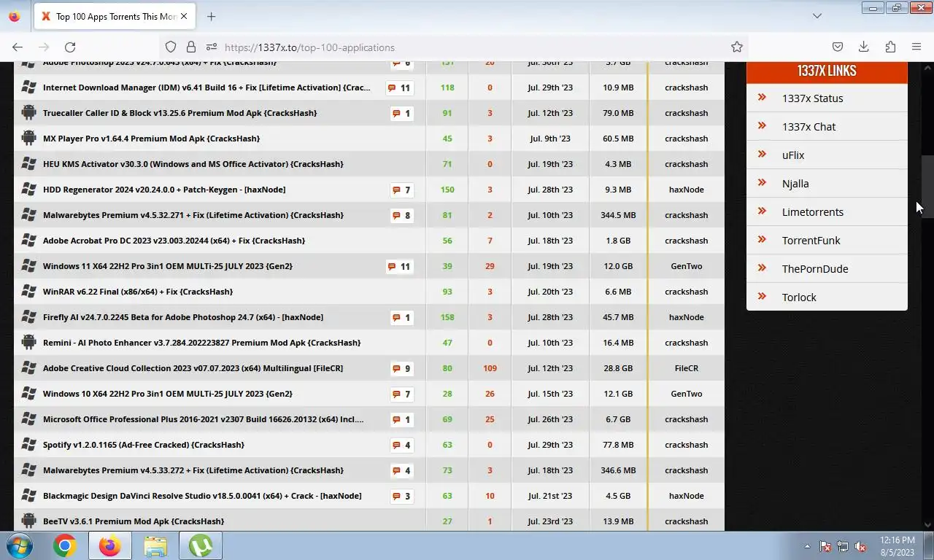Open the Pocket save icon
This screenshot has height=560, width=934.
click(x=838, y=47)
